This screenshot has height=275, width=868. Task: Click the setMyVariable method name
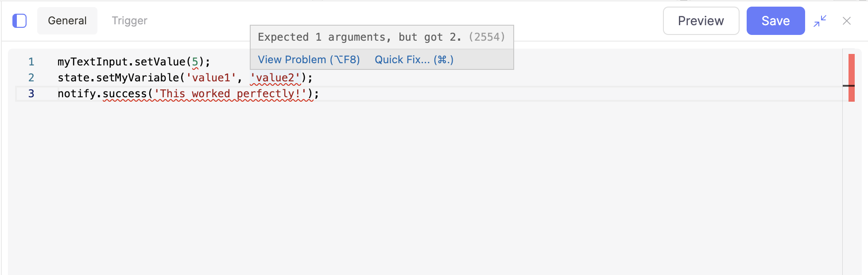coord(137,78)
